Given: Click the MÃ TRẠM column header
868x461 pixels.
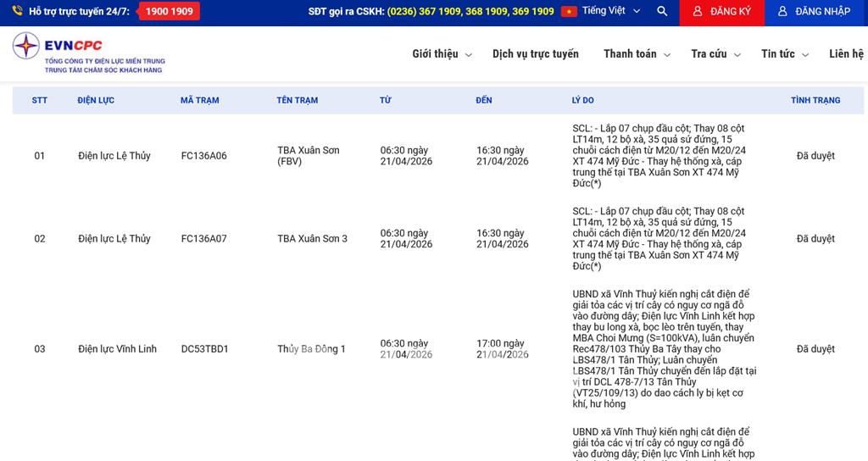Looking at the screenshot, I should [x=200, y=100].
